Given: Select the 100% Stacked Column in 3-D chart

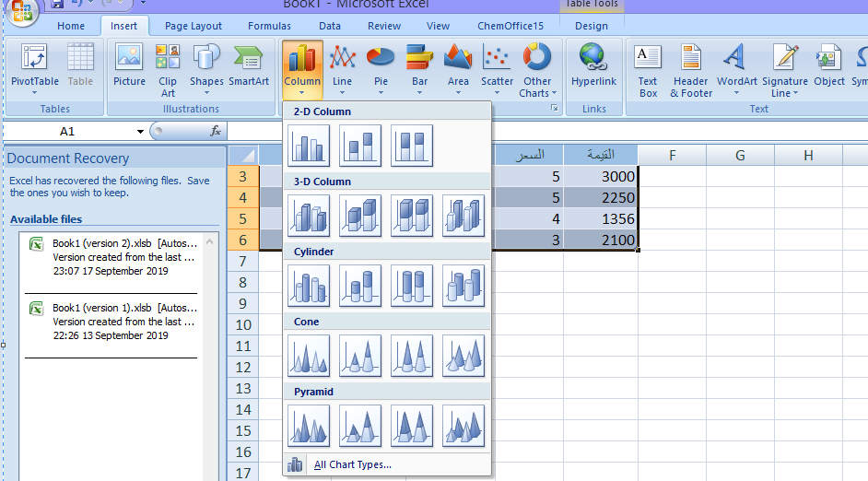Looking at the screenshot, I should tap(412, 216).
